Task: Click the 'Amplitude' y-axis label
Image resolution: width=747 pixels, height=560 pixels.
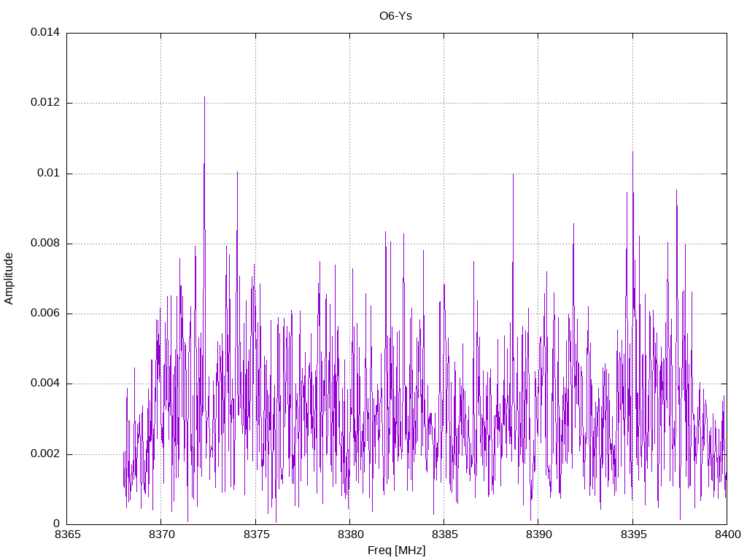Action: [9, 279]
